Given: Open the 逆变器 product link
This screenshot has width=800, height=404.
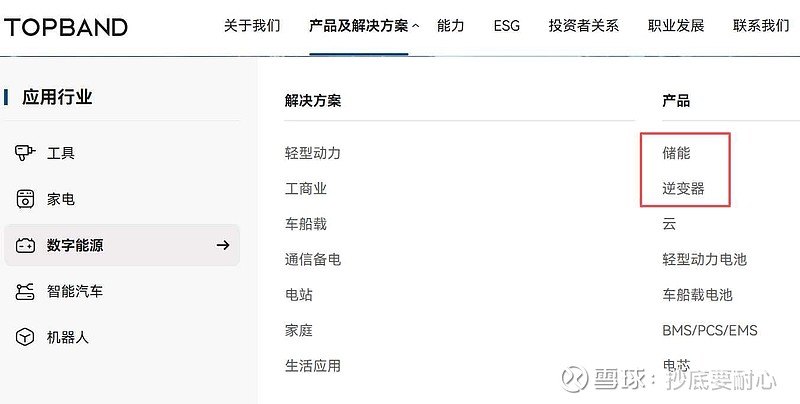Looking at the screenshot, I should [x=683, y=188].
